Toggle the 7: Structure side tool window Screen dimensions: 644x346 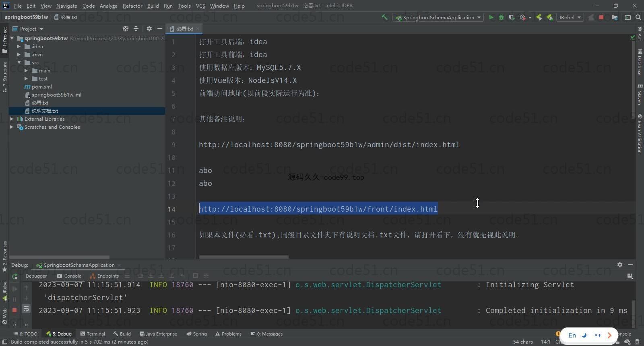5,77
